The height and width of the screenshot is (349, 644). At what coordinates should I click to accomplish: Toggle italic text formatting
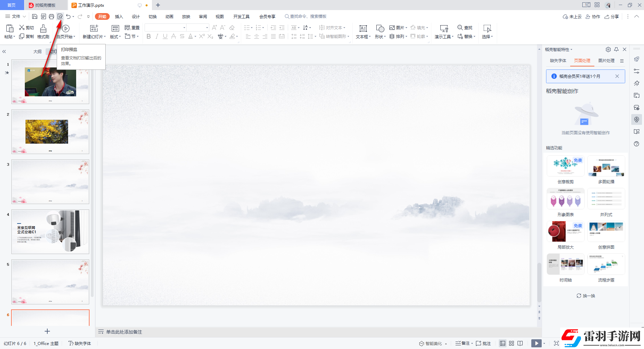point(157,36)
